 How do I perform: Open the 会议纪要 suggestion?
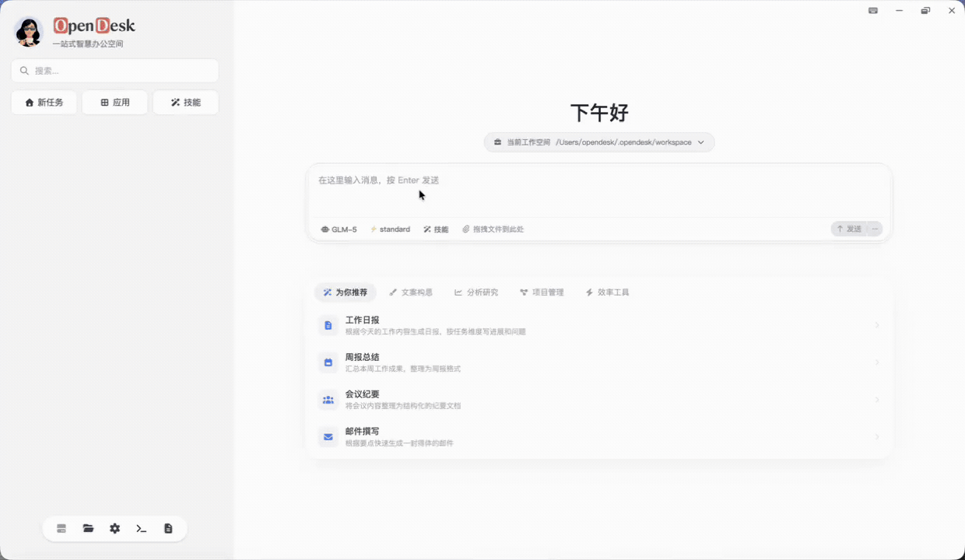tap(599, 400)
